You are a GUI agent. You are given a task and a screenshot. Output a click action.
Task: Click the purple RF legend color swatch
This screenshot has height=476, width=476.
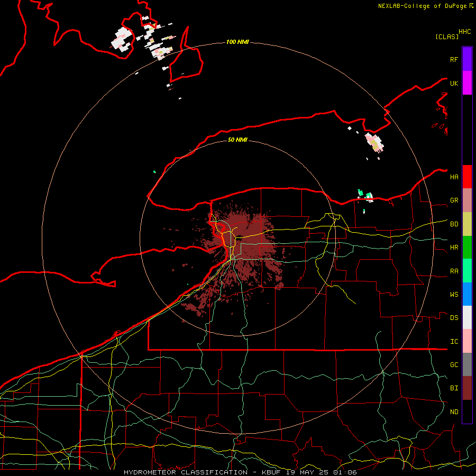tap(467, 59)
